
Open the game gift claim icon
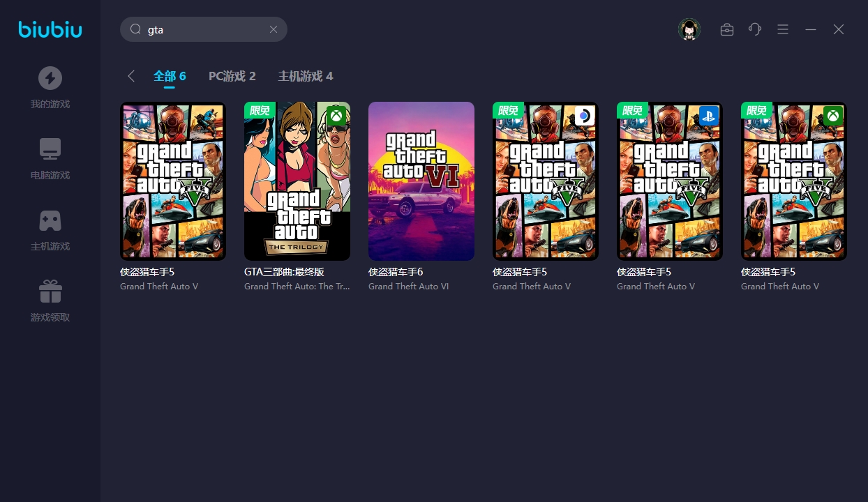point(50,291)
